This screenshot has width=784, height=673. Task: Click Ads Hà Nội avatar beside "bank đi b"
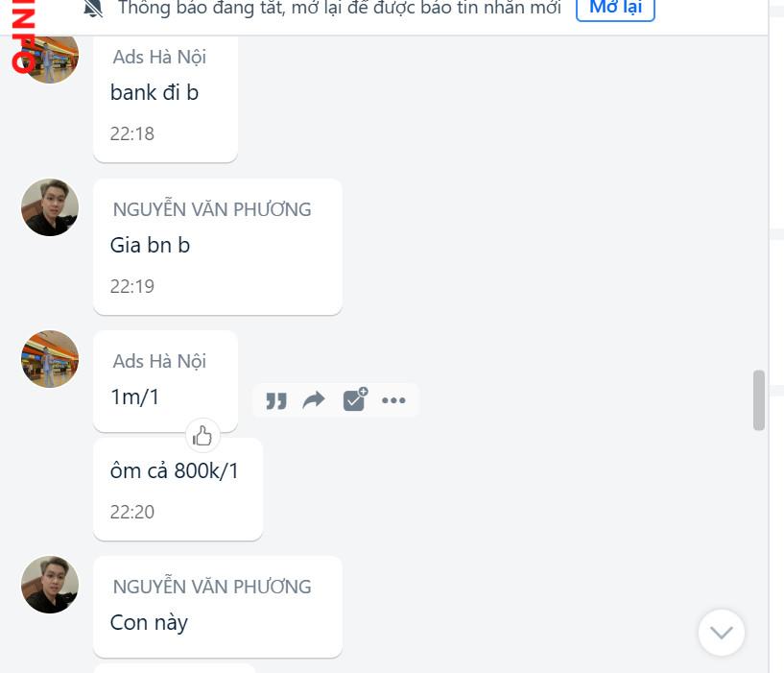click(x=50, y=59)
